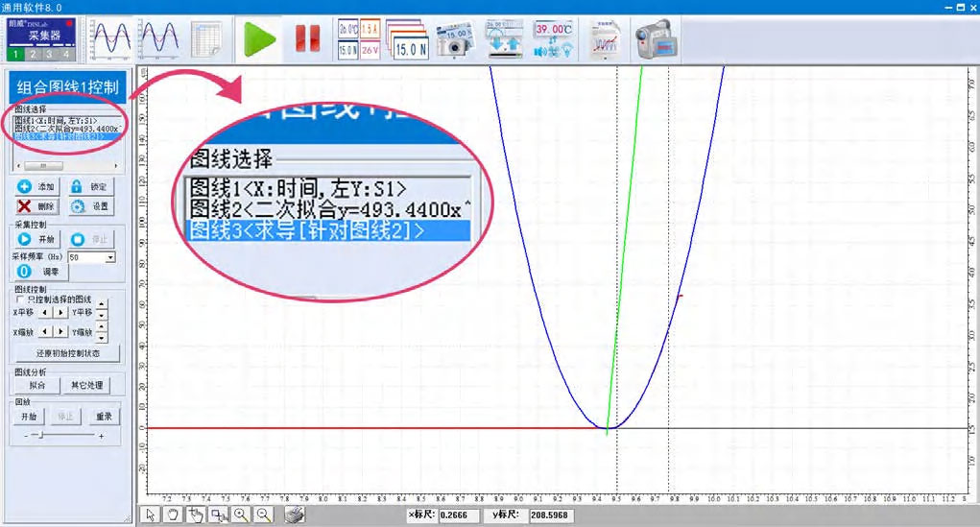980x527 pixels.
Task: Select 图线1<X:时间,左Y:S1> in the list
Action: pos(56,120)
